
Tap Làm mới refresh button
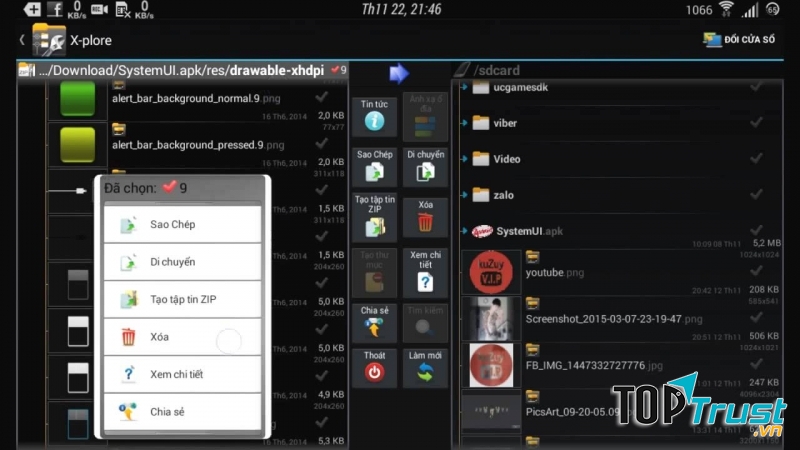pos(425,368)
